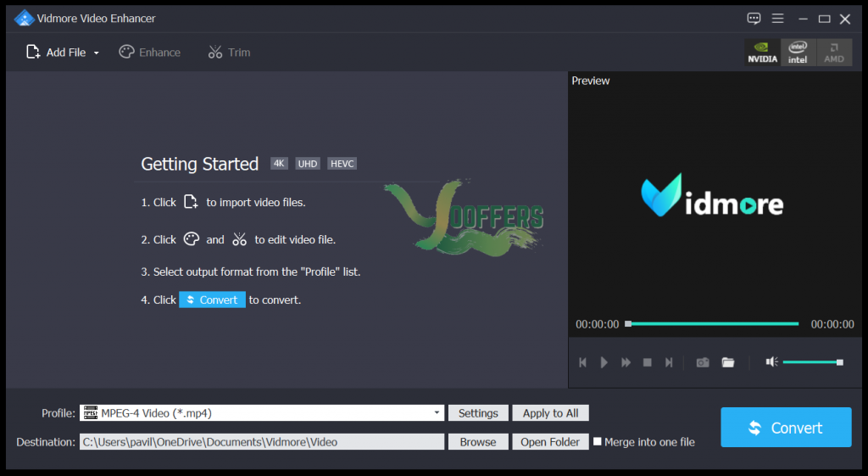This screenshot has width=868, height=476.
Task: Minimize the Vidmore window
Action: (x=803, y=19)
